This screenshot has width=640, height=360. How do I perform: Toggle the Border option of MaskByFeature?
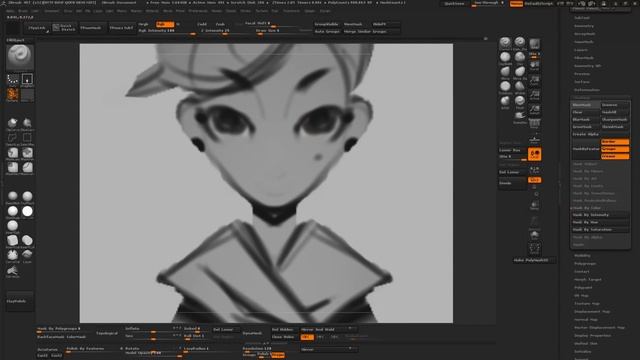(615, 142)
